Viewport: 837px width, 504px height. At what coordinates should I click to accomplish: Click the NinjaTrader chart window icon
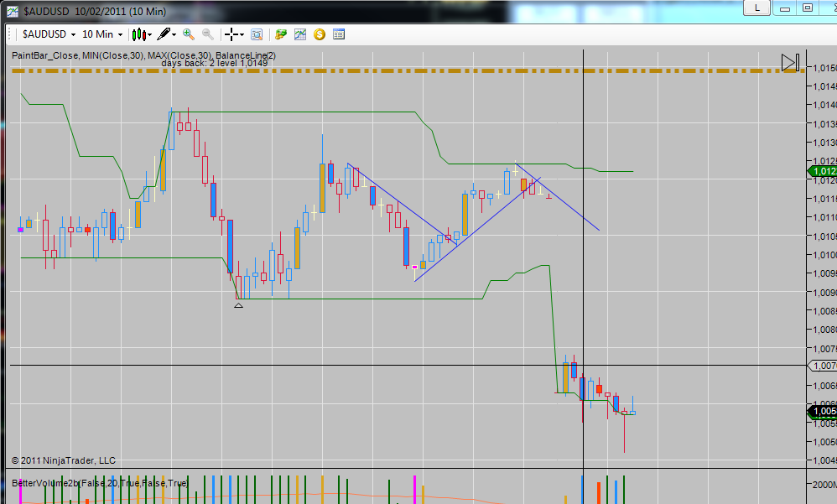point(12,11)
